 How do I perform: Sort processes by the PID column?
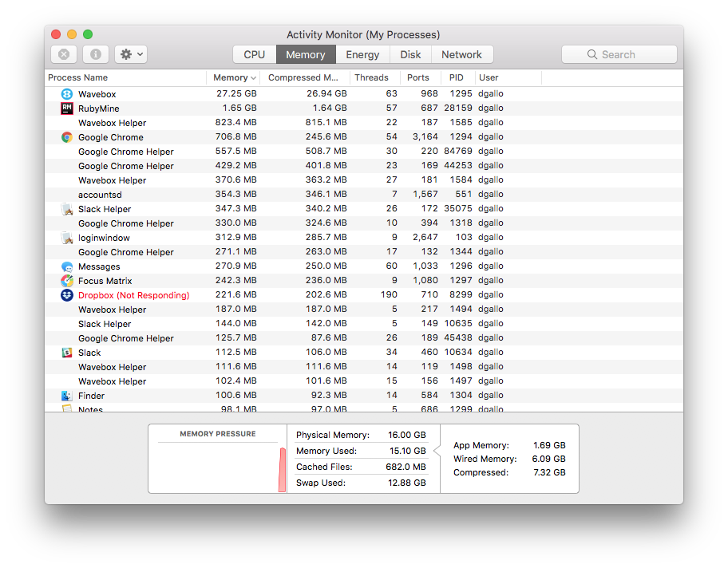457,77
